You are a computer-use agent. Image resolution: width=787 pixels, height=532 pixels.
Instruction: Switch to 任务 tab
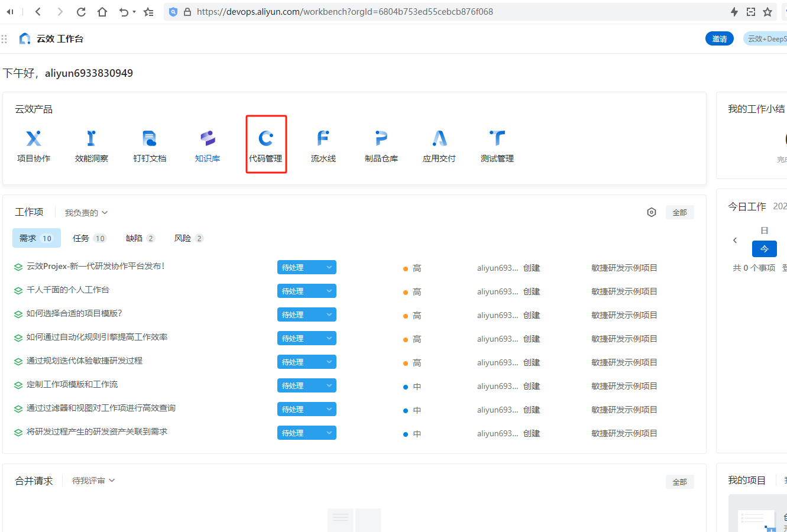89,238
